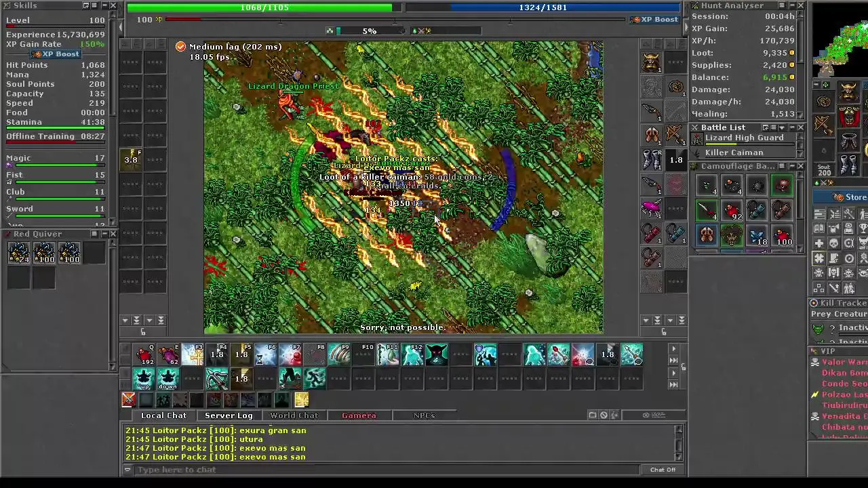Image resolution: width=868 pixels, height=488 pixels.
Task: Click the minimap thumbnail
Action: 841,39
